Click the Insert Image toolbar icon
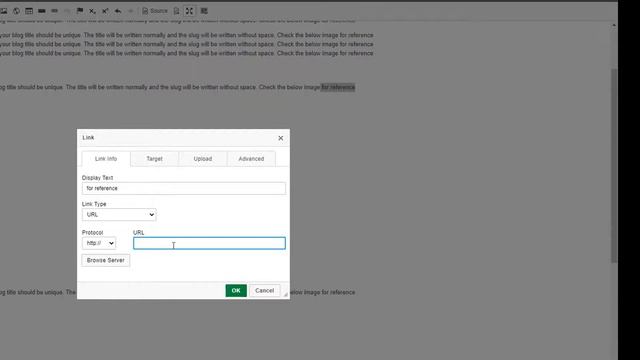 pos(4,11)
